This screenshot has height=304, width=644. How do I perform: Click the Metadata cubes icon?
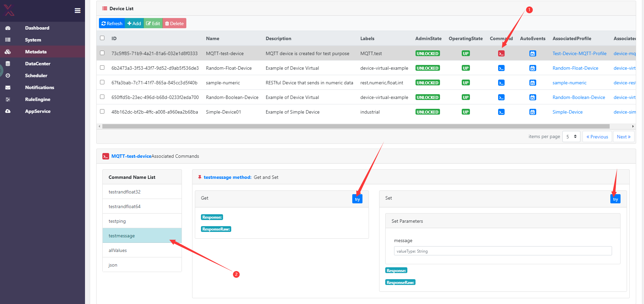pos(8,52)
